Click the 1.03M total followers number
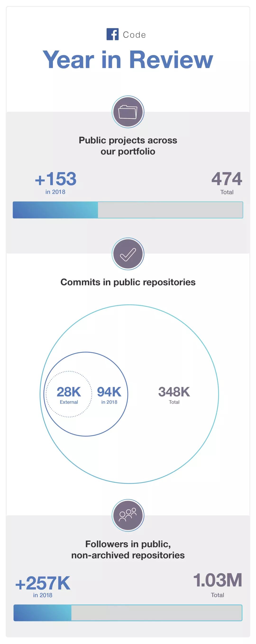 (218, 580)
